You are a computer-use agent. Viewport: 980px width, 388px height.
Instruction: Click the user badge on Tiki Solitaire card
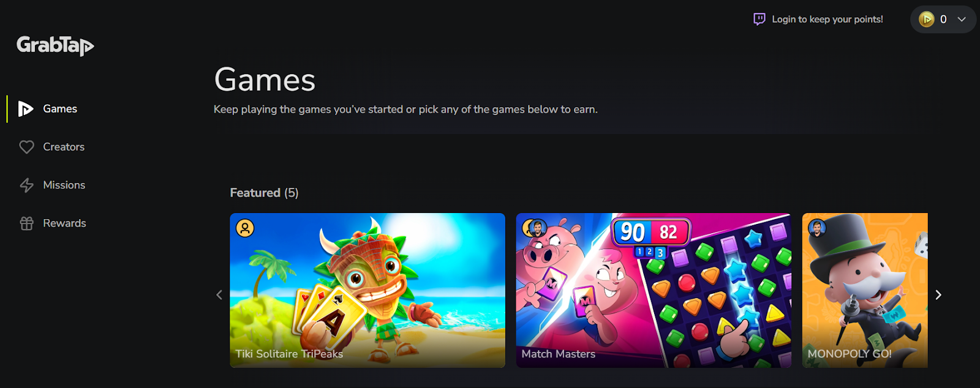(245, 228)
